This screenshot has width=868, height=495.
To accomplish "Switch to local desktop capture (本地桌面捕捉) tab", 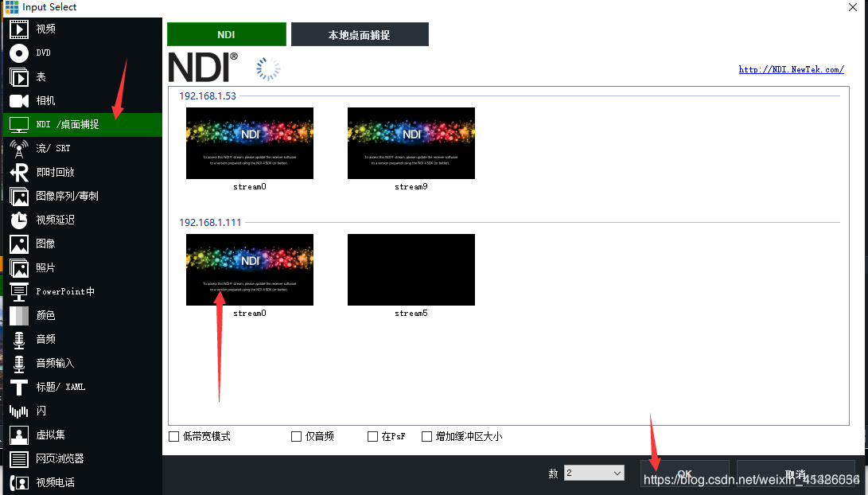I will 360,34.
